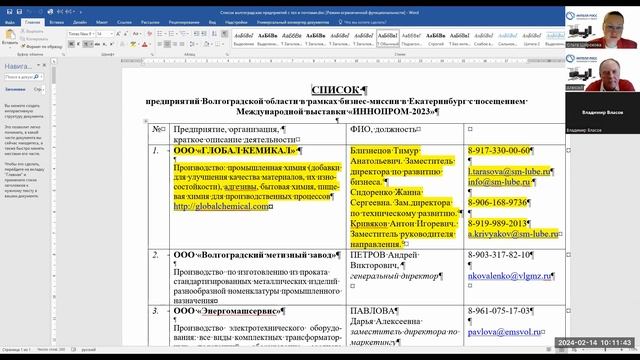Image resolution: width=640 pixels, height=360 pixels.
Task: Click email a.krivyakov@sm-lube.ru
Action: point(513,234)
